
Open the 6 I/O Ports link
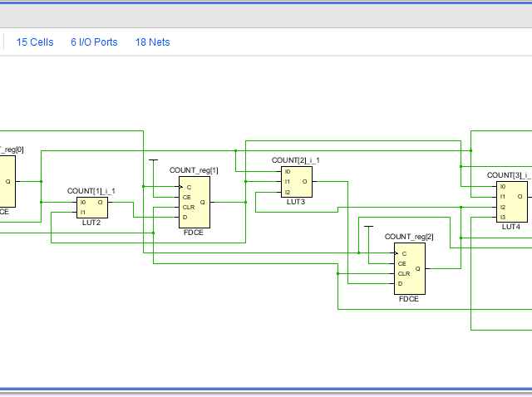(x=94, y=42)
